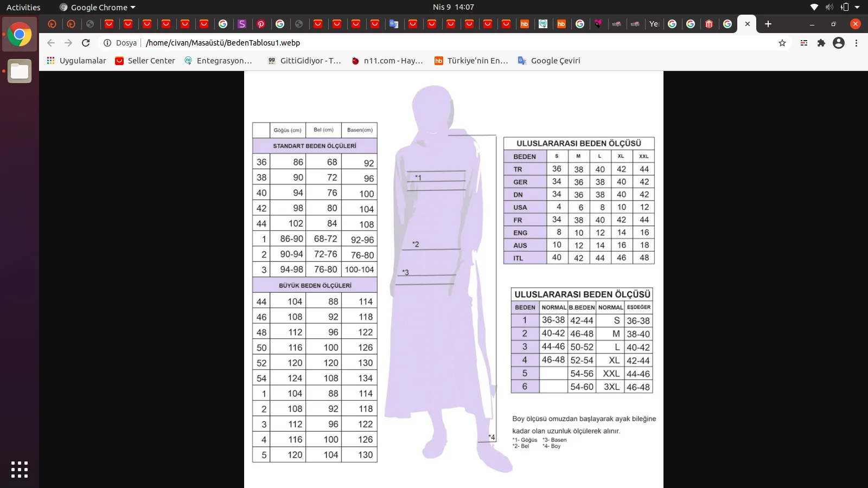The height and width of the screenshot is (488, 868).
Task: Click the Bel (cm) column header
Action: coord(323,130)
